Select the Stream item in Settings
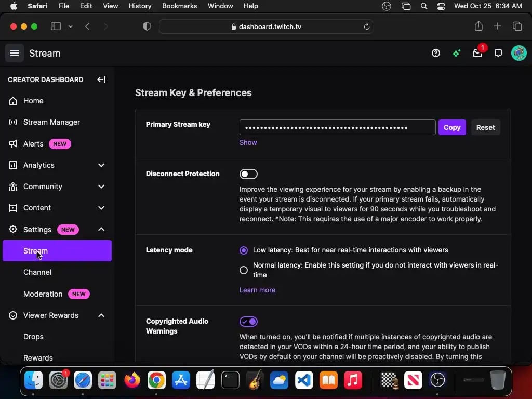The width and height of the screenshot is (532, 399). [x=57, y=251]
